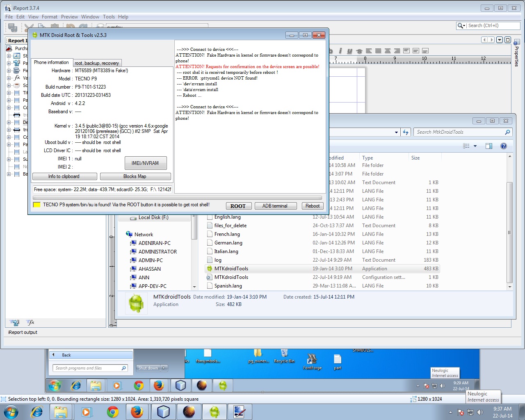Screen dimensions: 525x420
Task: Open Google Chrome from the taskbar
Action: (112, 412)
